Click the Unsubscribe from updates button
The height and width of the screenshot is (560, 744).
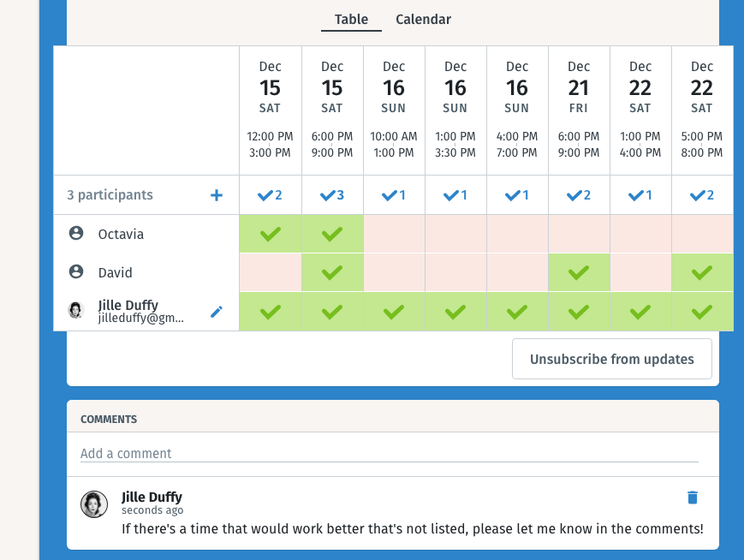click(611, 359)
